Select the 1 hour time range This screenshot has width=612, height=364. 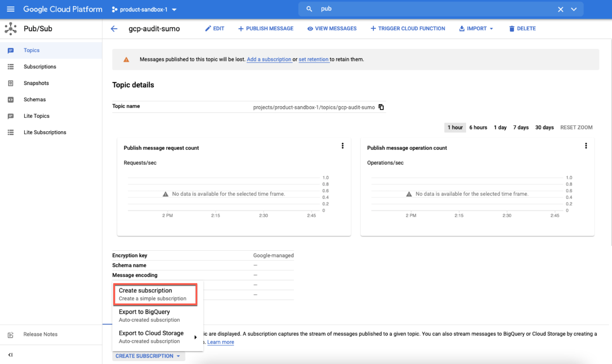click(x=455, y=127)
